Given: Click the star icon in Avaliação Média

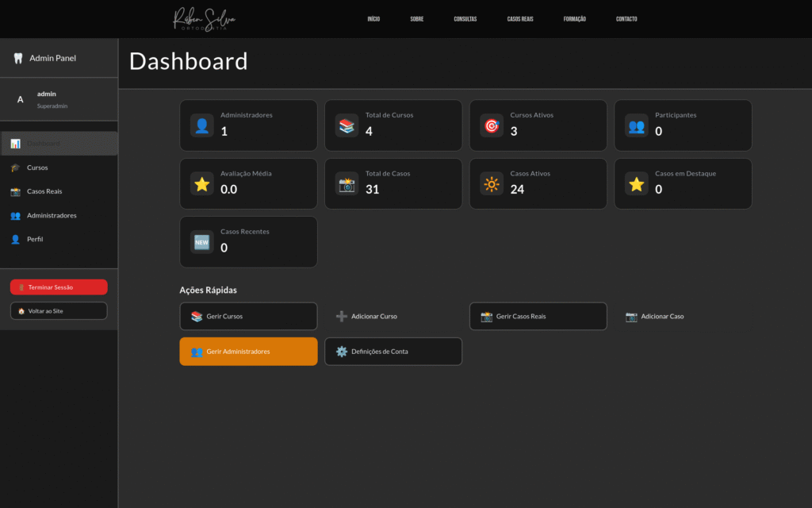Looking at the screenshot, I should [x=202, y=184].
